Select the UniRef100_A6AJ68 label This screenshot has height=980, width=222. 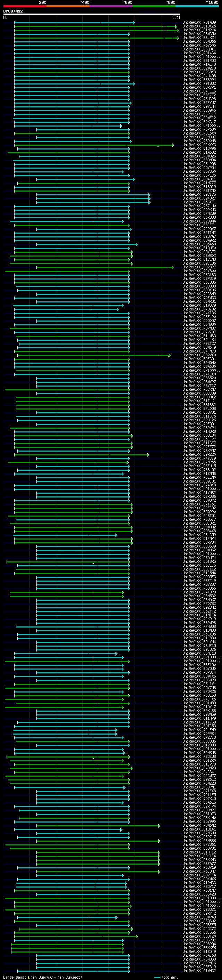(199, 955)
